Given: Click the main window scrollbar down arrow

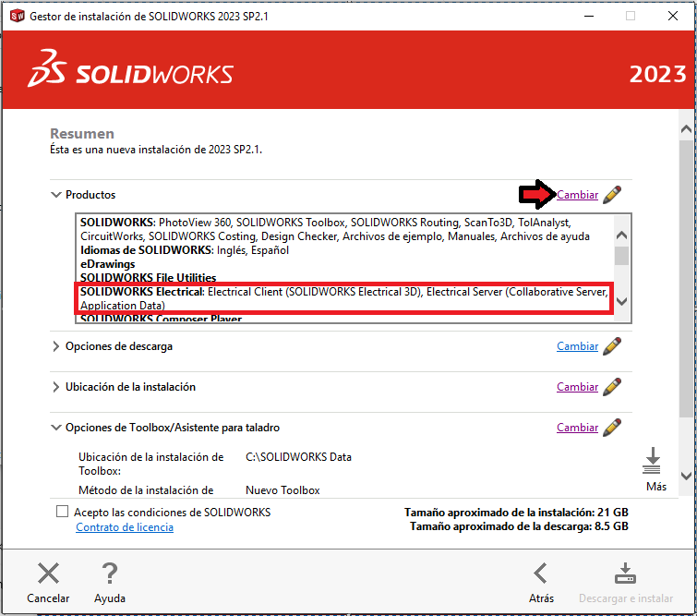Looking at the screenshot, I should [686, 476].
